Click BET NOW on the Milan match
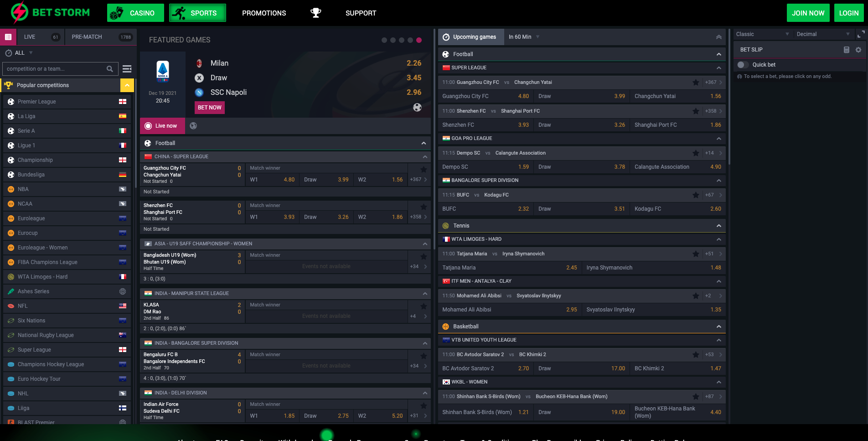 (x=209, y=107)
